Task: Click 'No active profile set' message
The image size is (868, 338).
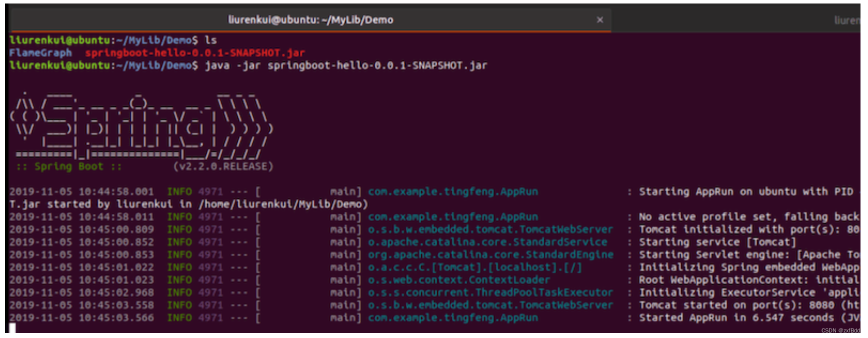Action: click(x=749, y=217)
